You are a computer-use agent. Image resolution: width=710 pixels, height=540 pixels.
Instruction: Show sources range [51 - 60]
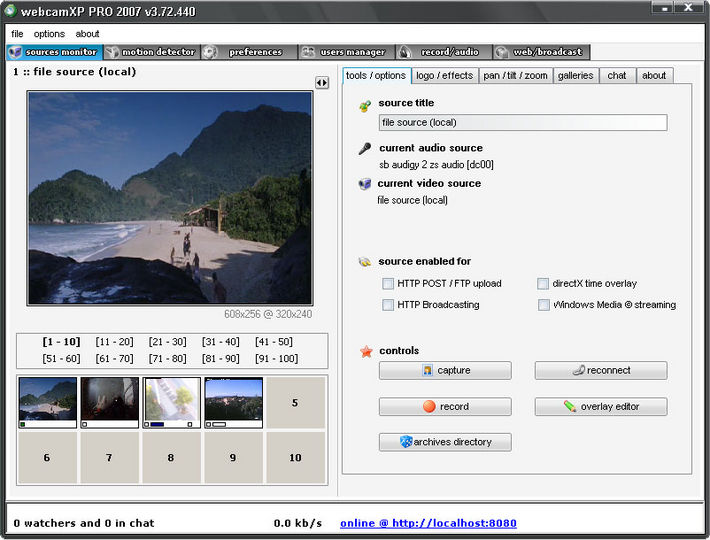coord(61,358)
